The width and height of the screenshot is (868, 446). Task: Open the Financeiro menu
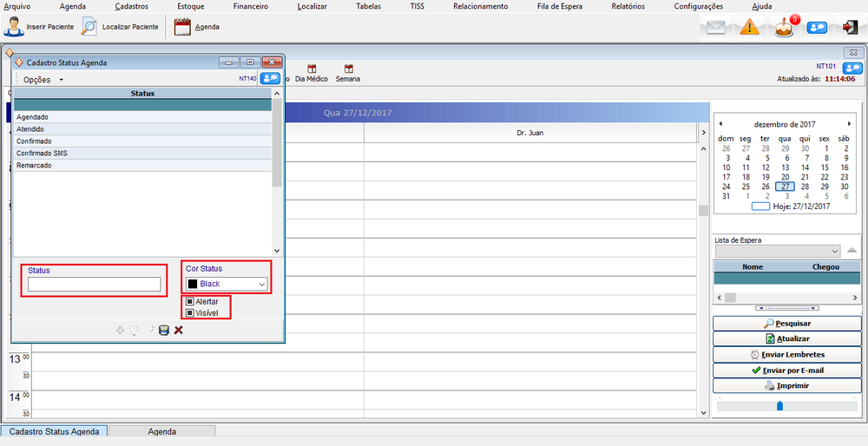tap(251, 6)
